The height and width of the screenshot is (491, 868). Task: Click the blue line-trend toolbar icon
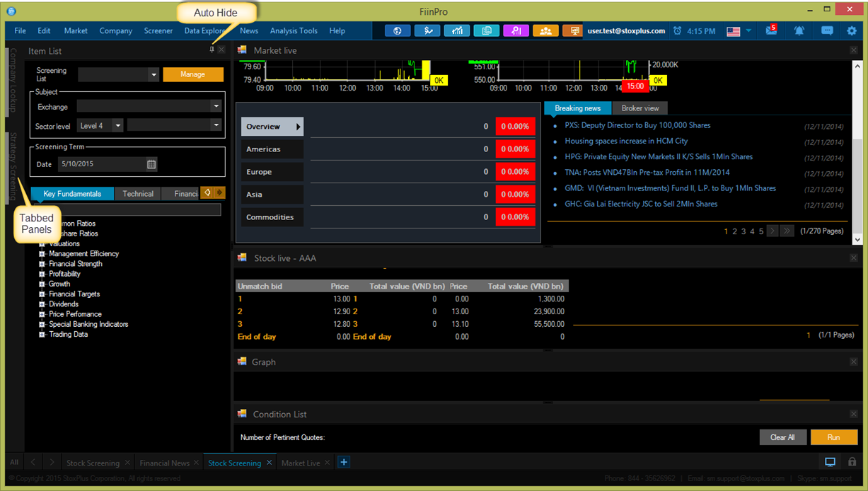coord(427,30)
